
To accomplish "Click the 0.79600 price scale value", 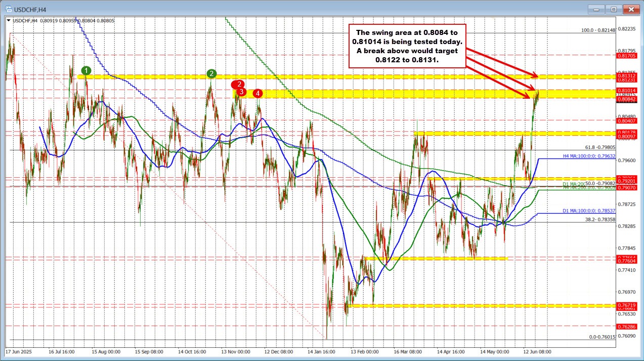I will coord(626,160).
